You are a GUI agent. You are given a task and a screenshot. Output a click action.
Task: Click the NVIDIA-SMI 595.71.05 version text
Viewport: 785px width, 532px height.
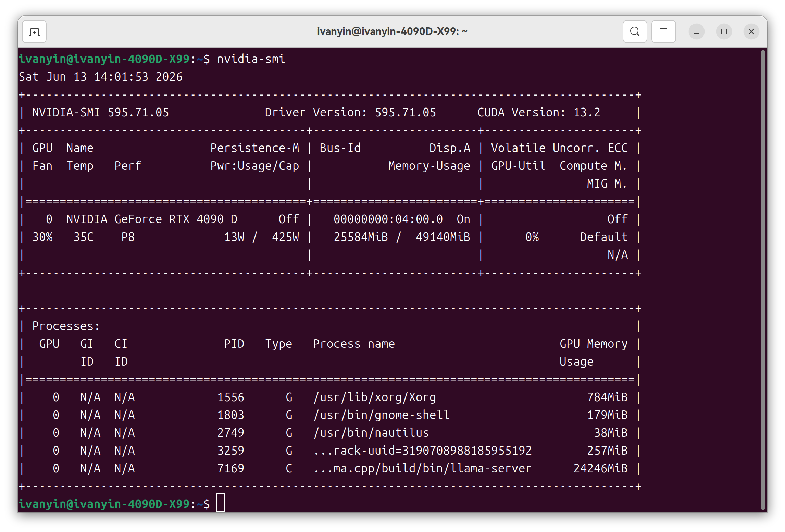coord(101,112)
